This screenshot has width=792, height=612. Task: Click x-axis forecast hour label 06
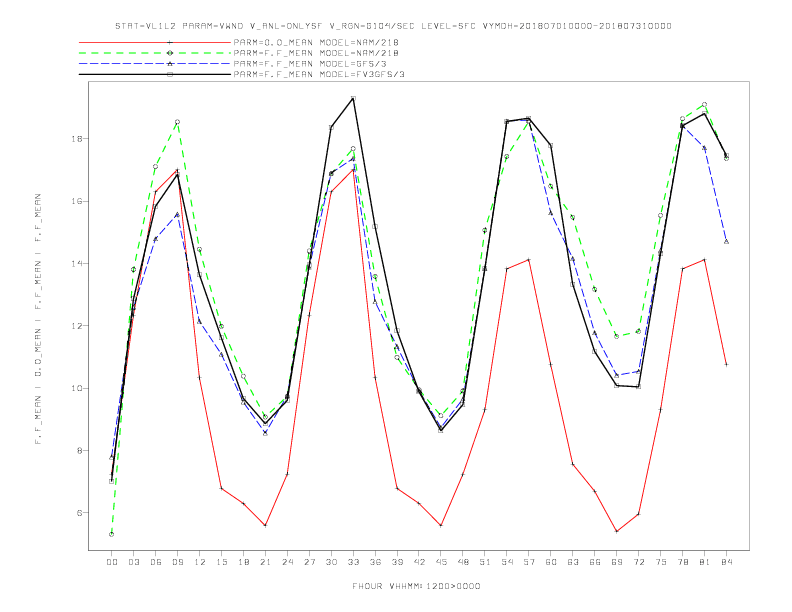[x=156, y=562]
